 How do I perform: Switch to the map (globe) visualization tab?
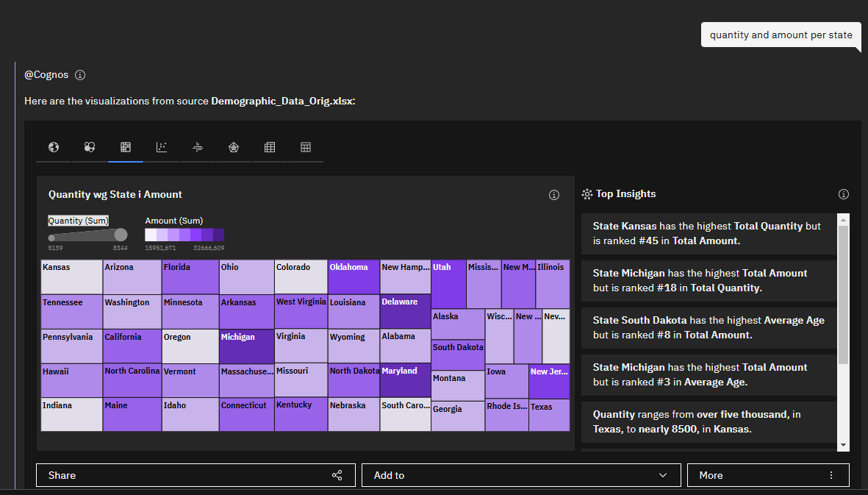tap(54, 147)
